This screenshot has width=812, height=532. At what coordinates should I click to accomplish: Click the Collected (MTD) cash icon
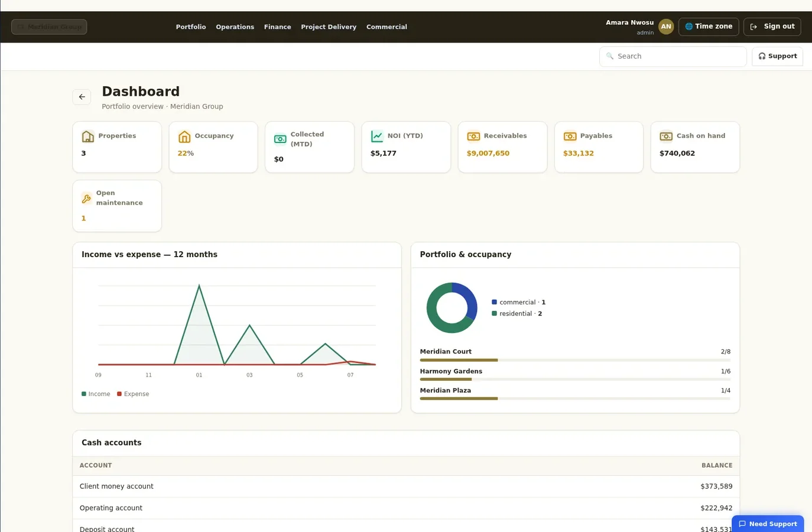click(x=280, y=139)
